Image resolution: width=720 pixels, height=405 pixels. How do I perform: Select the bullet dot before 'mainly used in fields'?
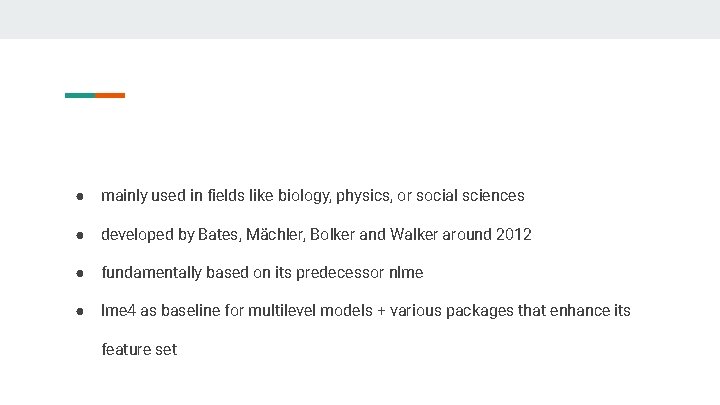coord(80,197)
